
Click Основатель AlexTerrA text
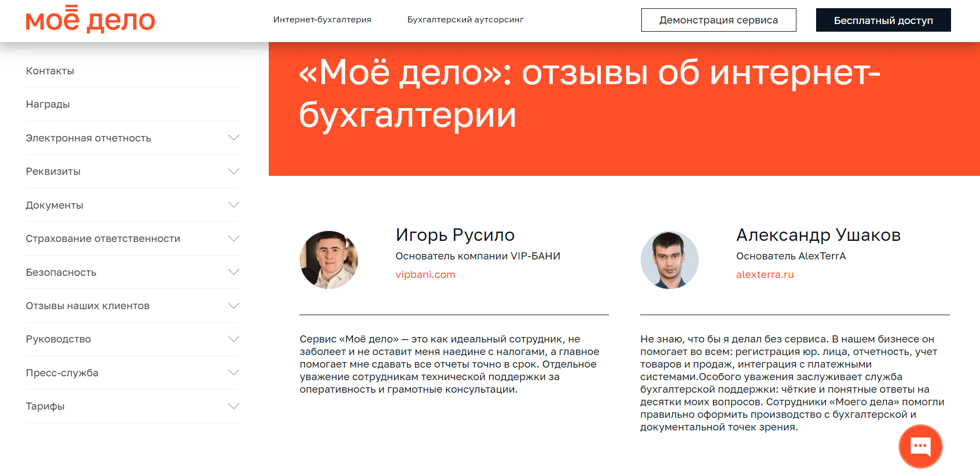click(x=791, y=256)
